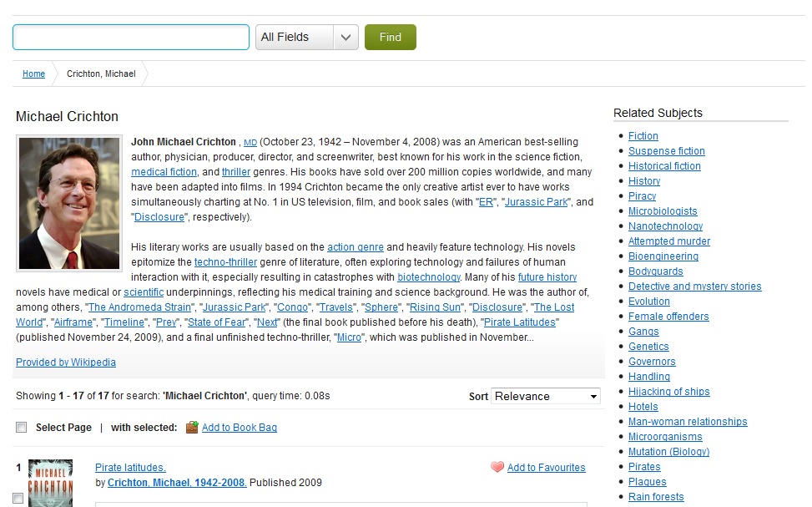Viewport: 812px width, 507px height.
Task: Open the All Fields search type dropdown
Action: pos(307,38)
